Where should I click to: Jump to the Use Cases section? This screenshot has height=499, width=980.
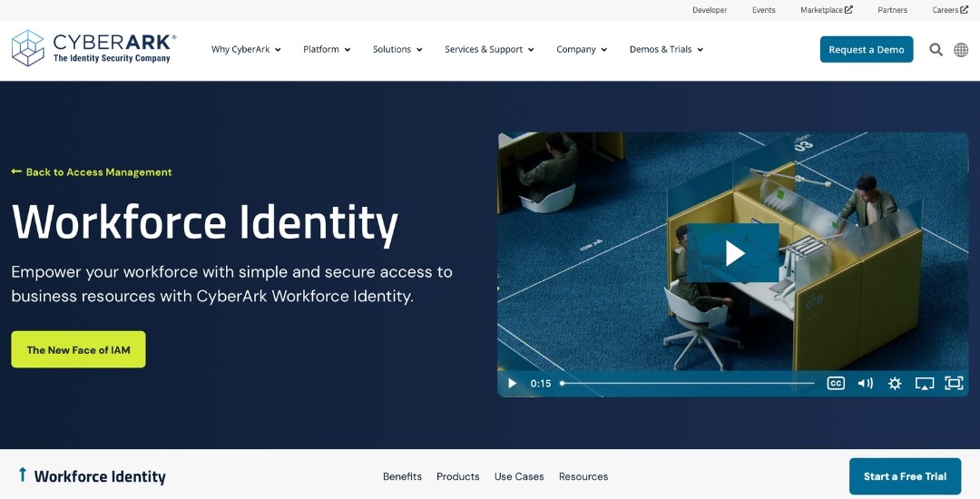(519, 476)
